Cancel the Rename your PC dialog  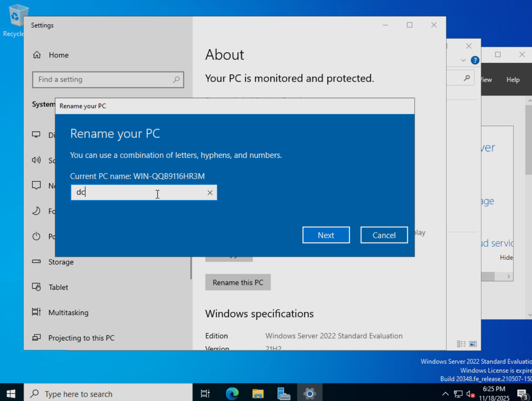(x=384, y=235)
